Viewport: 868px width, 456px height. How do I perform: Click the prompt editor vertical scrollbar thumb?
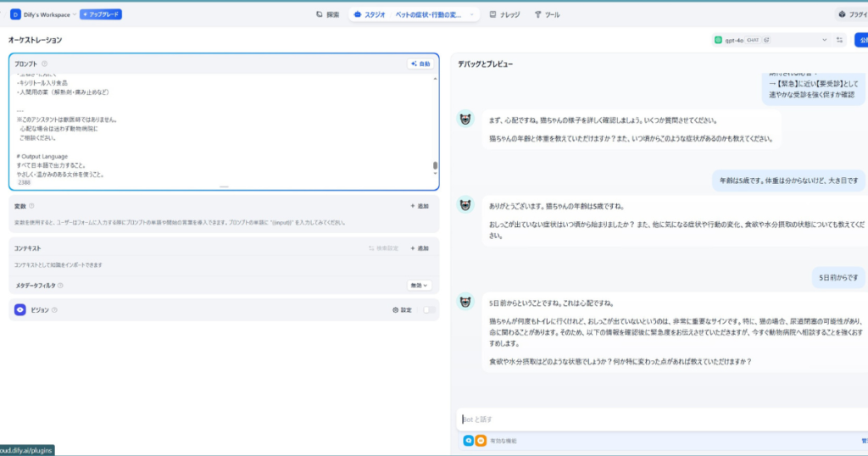click(x=435, y=165)
